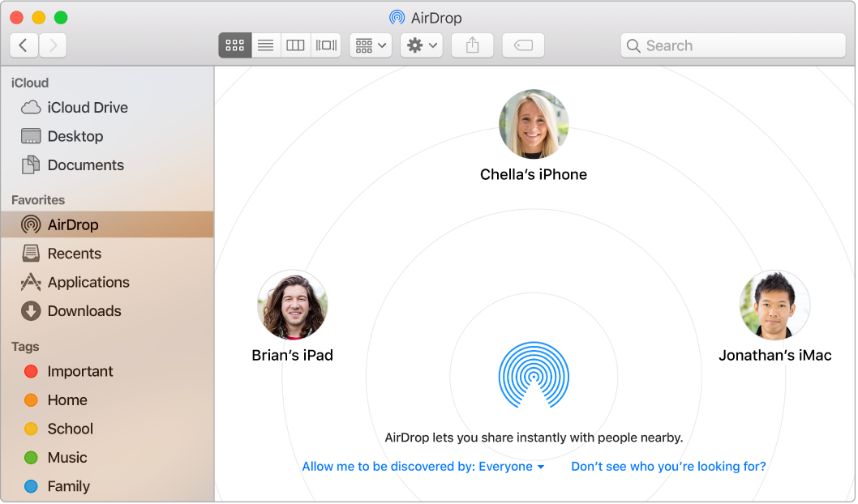The height and width of the screenshot is (504, 858).
Task: Click 'Don't see who you're looking for?'
Action: 667,467
